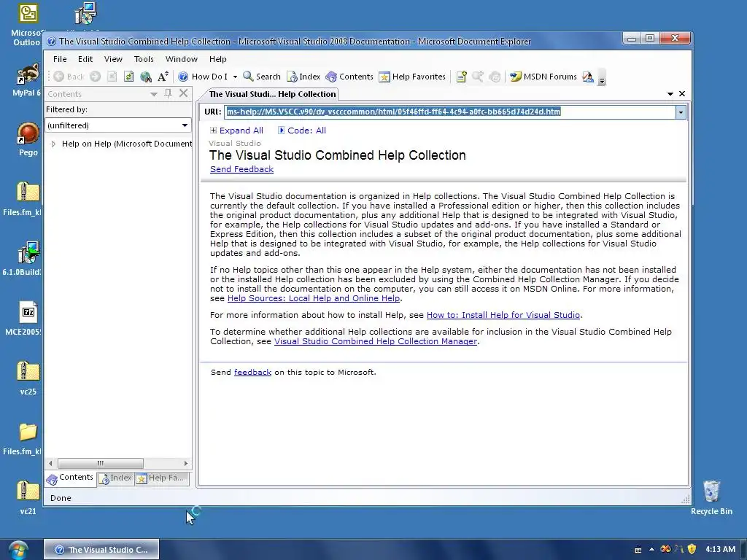Image resolution: width=747 pixels, height=560 pixels.
Task: Open the Help menu
Action: tap(217, 59)
